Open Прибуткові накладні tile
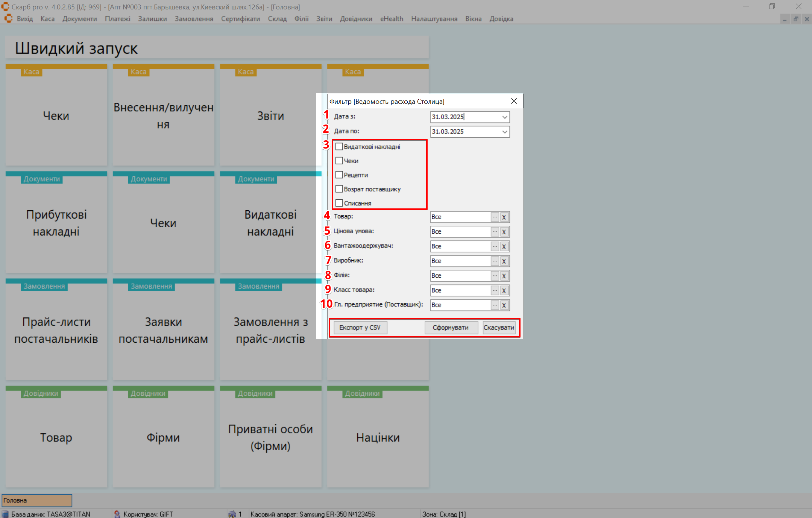 coord(56,222)
